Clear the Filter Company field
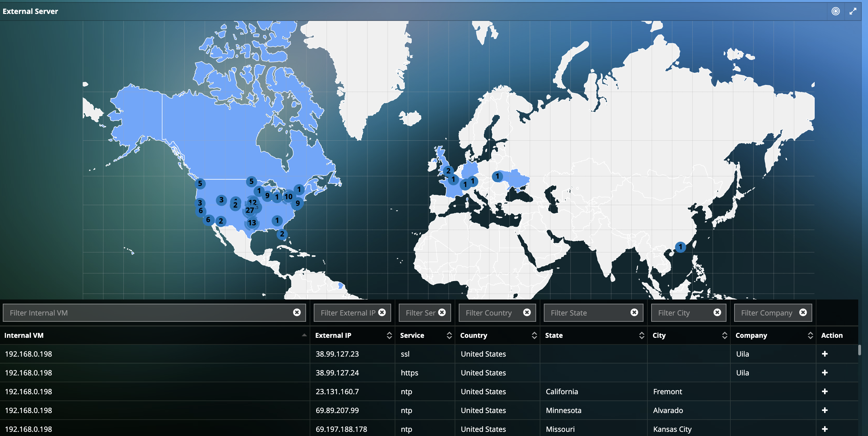Screen dimensions: 868x436 [x=803, y=312]
